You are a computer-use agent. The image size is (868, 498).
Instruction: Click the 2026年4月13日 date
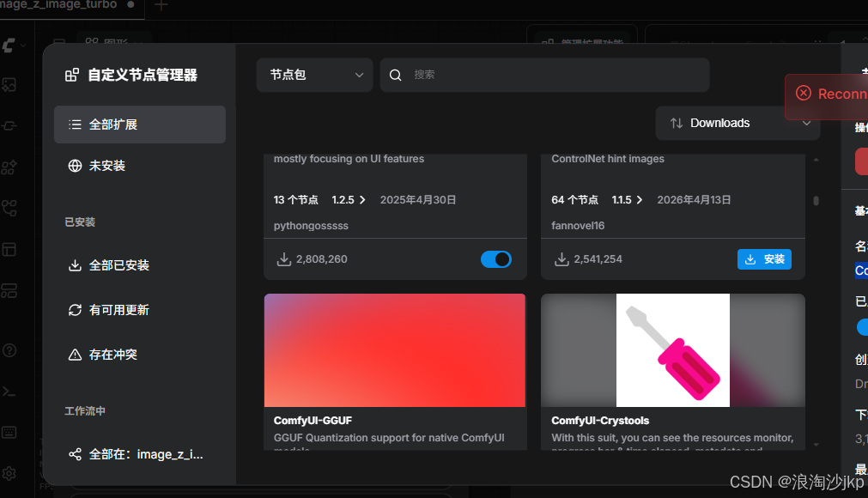coord(695,200)
